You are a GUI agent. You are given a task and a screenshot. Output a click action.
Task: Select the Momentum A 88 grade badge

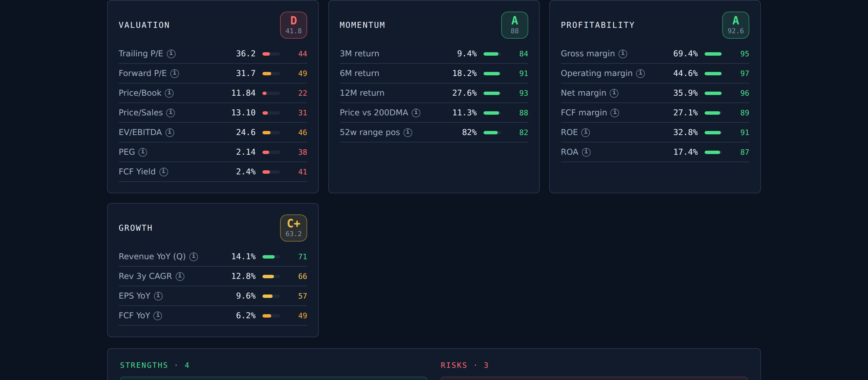[515, 25]
